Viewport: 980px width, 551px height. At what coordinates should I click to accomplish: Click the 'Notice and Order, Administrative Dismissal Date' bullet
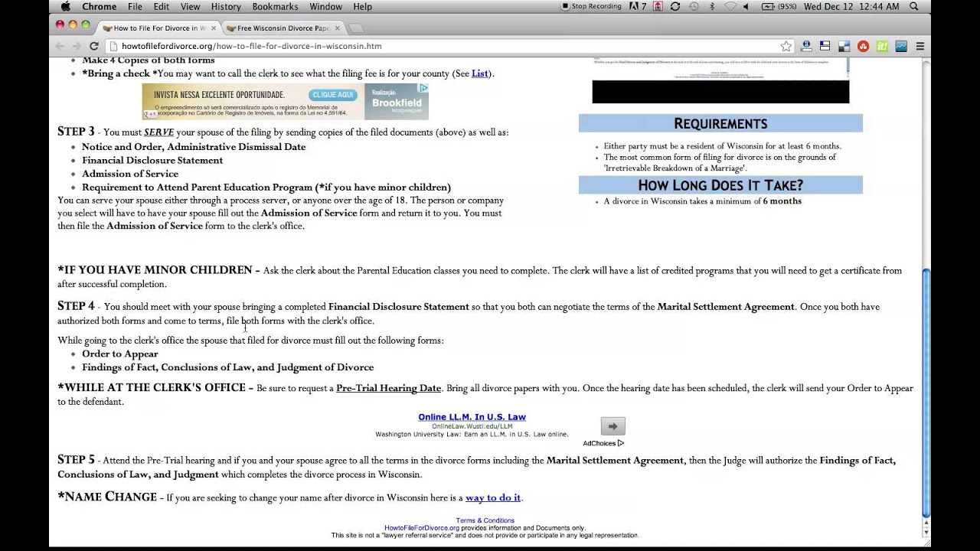click(x=194, y=147)
